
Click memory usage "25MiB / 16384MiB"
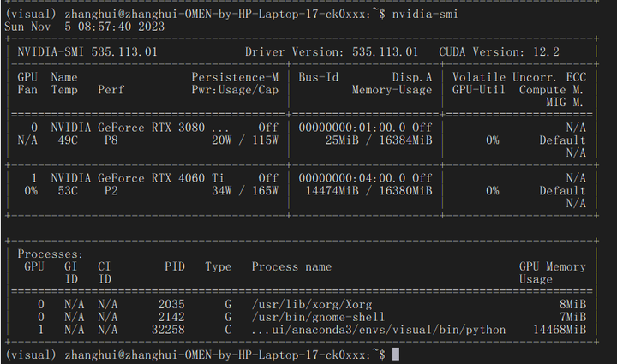tap(379, 140)
